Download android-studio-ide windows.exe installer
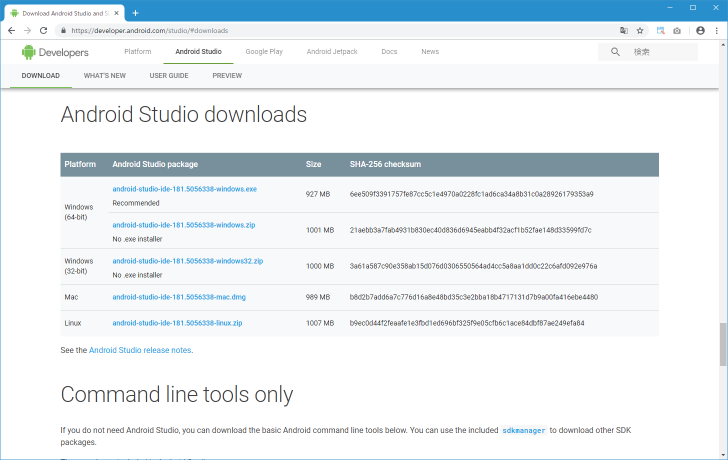The width and height of the screenshot is (728, 460). tap(184, 189)
